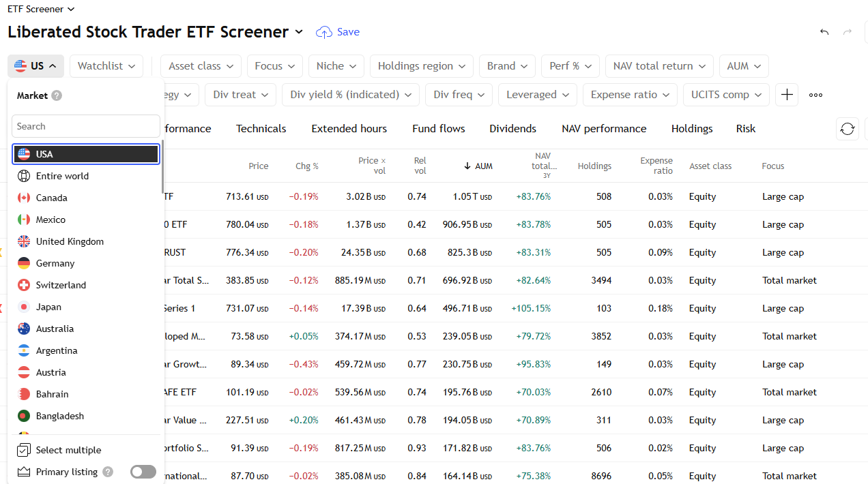Switch to the NAV performance tab
Image resolution: width=868 pixels, height=484 pixels.
pos(604,129)
